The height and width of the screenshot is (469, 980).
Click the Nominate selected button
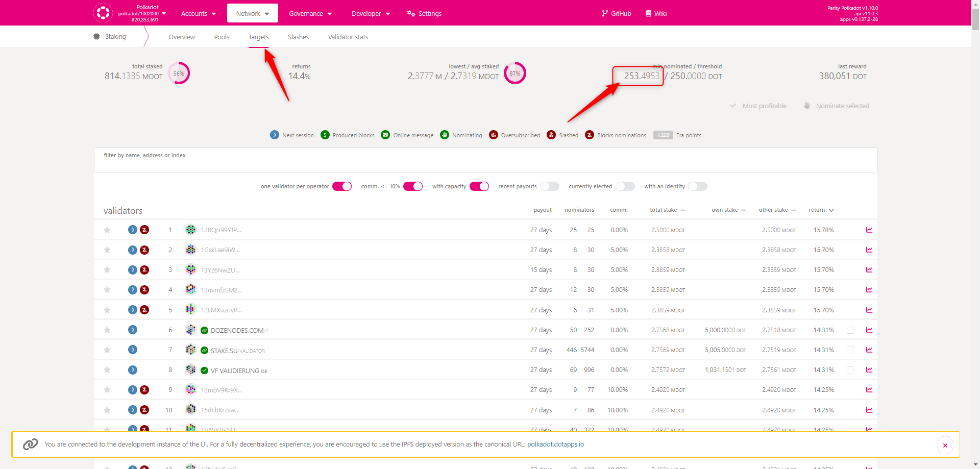pos(836,106)
